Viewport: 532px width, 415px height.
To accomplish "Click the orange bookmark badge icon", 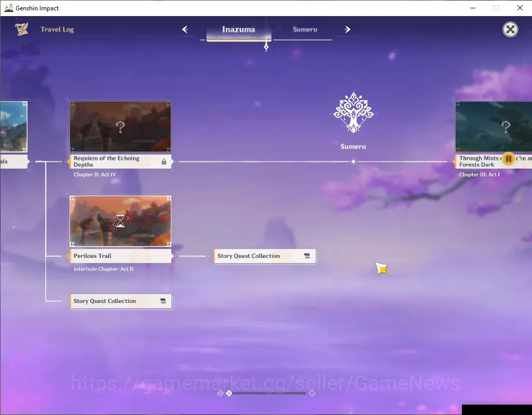I will click(508, 159).
